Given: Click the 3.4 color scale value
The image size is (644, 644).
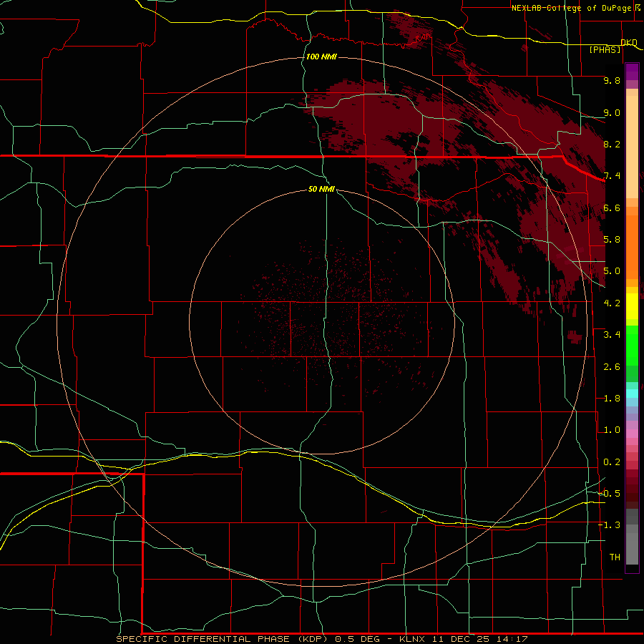Looking at the screenshot, I should point(612,335).
